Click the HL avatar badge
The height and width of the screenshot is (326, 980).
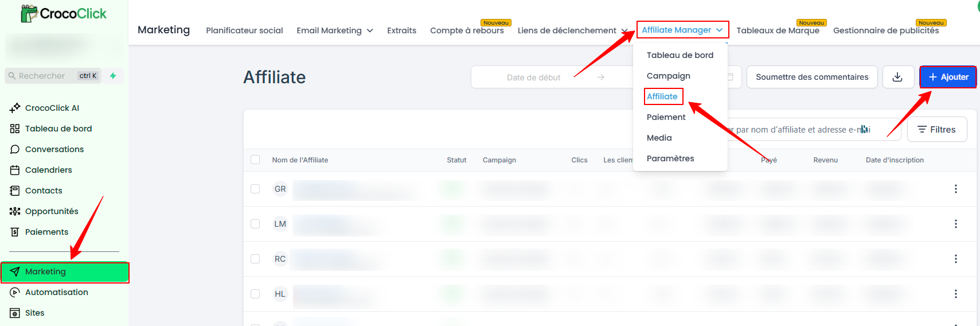(280, 294)
